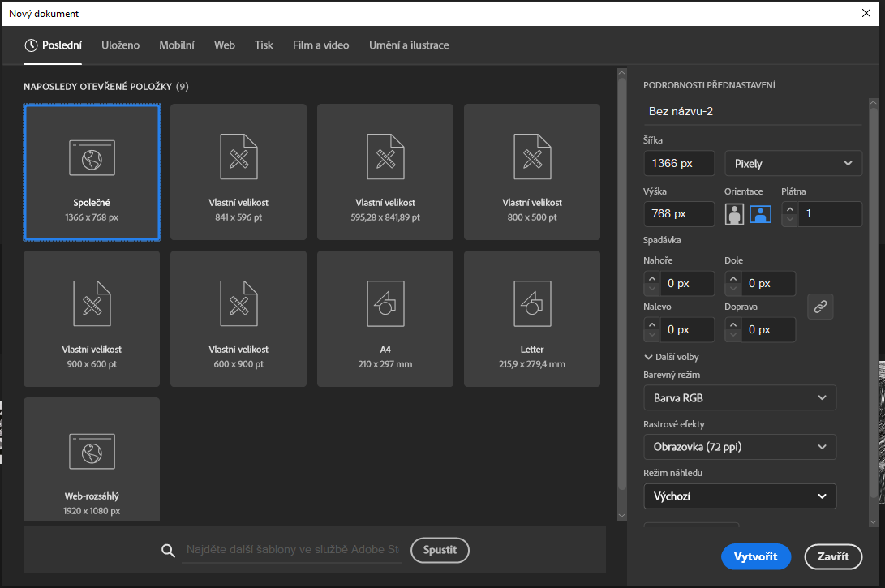This screenshot has width=885, height=588.
Task: Switch to the Mobilní tab
Action: coord(177,45)
